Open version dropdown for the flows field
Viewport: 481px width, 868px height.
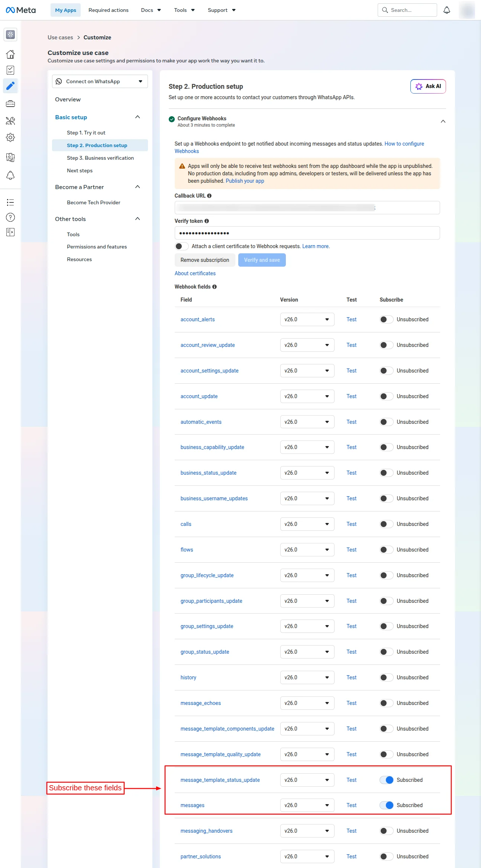(307, 550)
